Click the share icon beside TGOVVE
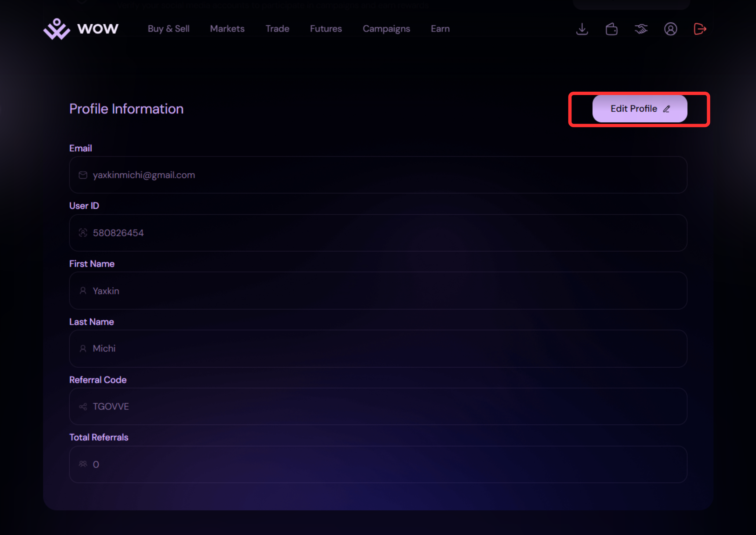 [x=83, y=406]
